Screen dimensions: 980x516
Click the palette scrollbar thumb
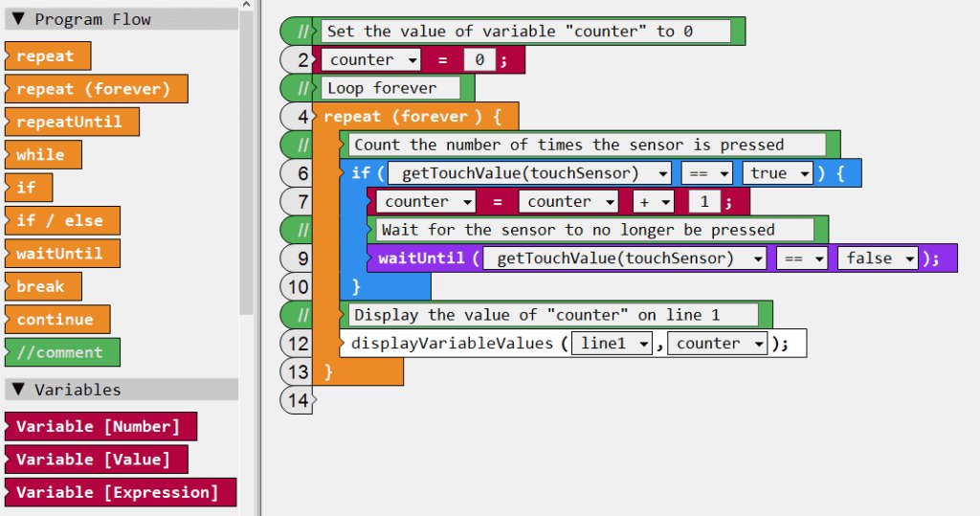point(246,162)
